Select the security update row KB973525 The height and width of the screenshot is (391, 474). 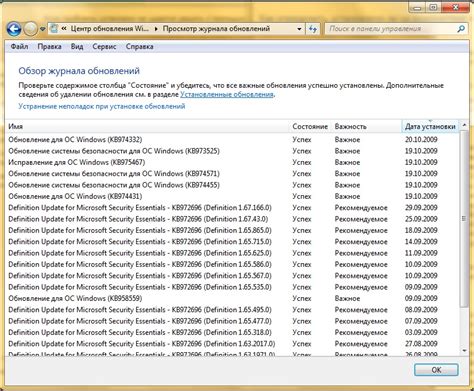point(232,151)
